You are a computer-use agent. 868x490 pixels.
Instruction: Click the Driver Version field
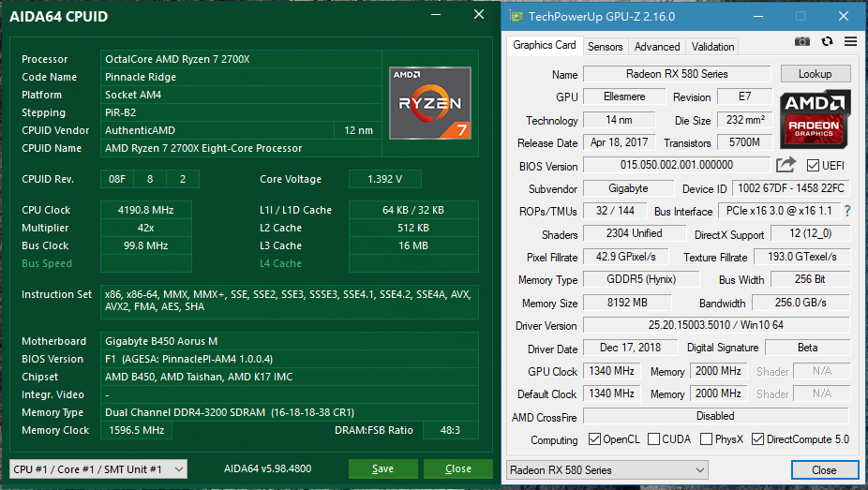point(716,325)
